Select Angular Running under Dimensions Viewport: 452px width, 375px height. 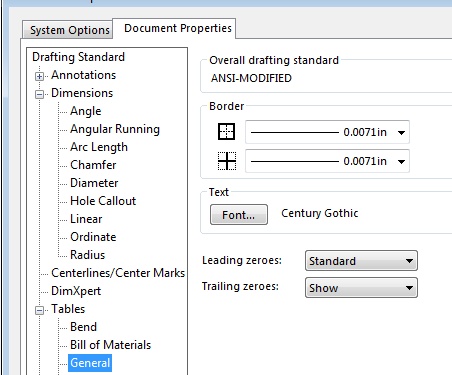(115, 129)
